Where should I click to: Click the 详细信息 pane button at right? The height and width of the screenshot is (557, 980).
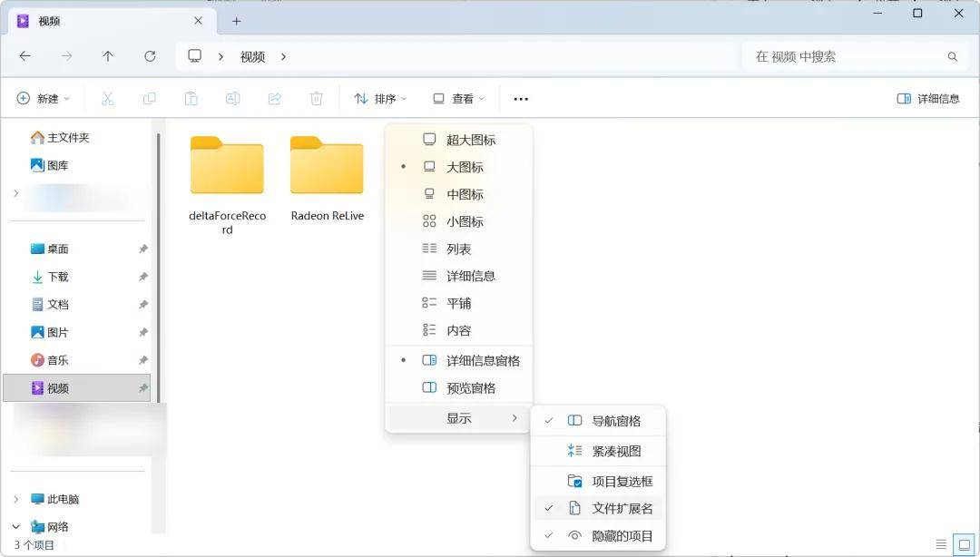click(x=928, y=99)
